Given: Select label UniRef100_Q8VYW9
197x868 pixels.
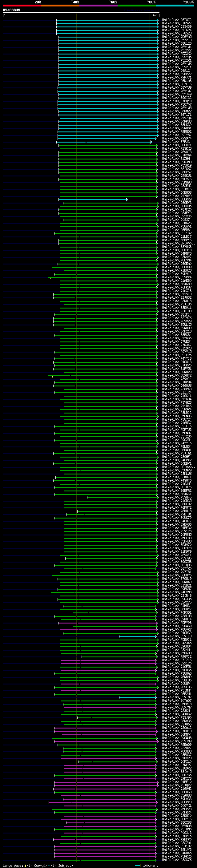Looking at the screenshot, I should (177, 88).
